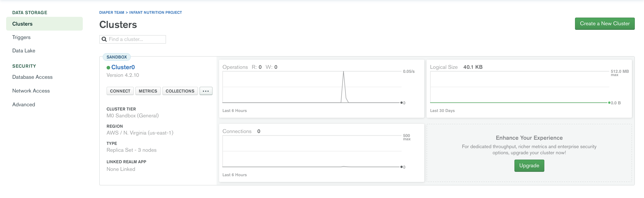Browse COLLECTIONS for Cluster0
Screen dimensions: 644x198
180,91
